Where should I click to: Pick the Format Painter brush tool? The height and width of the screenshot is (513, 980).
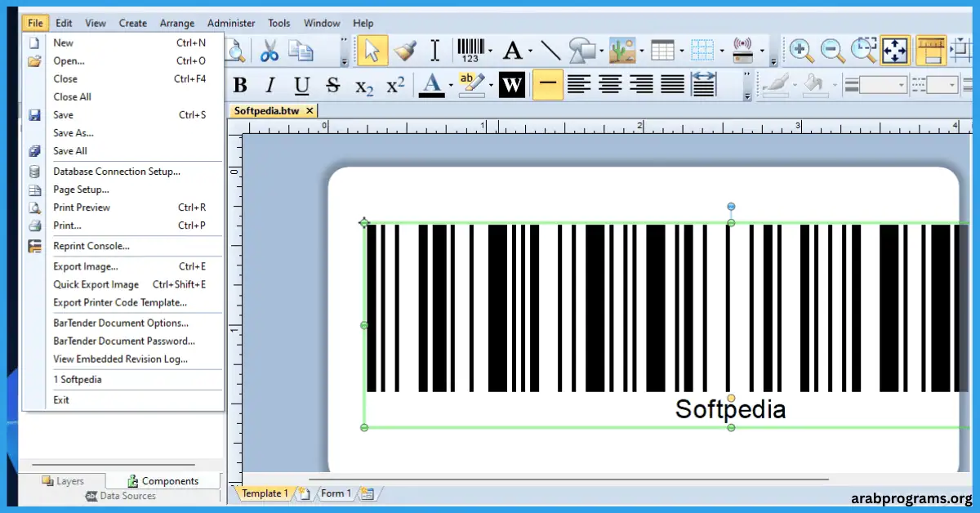click(x=403, y=51)
